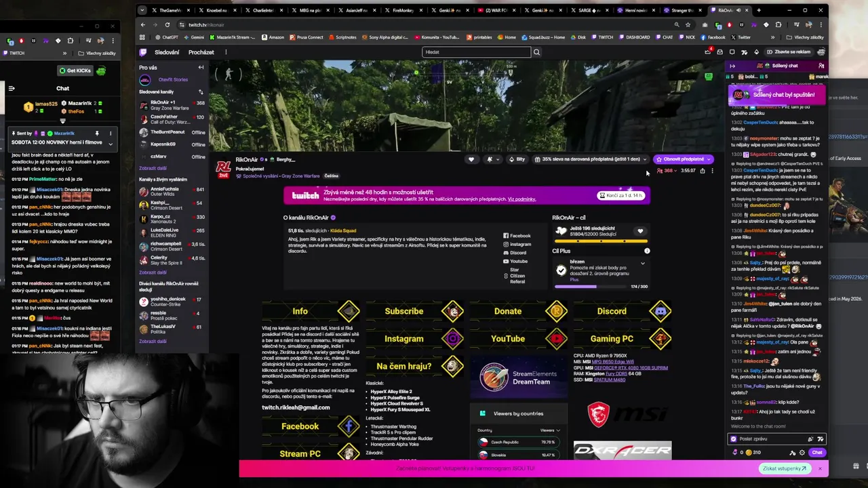
Task: Share the stream via share icon
Action: coord(703,171)
